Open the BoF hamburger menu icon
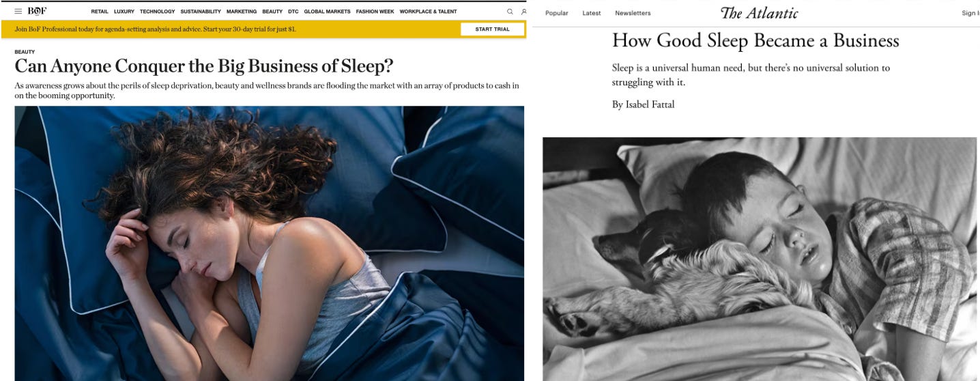Viewport: 980px width, 381px height. click(18, 12)
